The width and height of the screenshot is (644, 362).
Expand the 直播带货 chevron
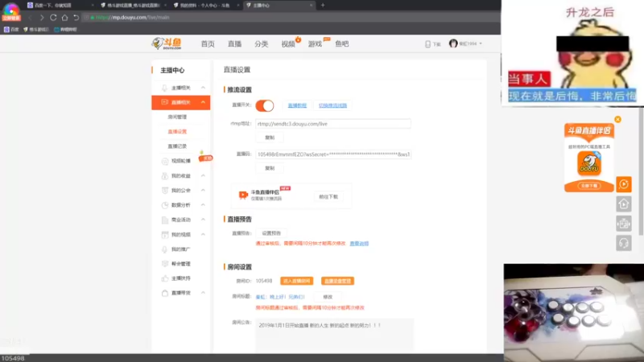pos(203,293)
